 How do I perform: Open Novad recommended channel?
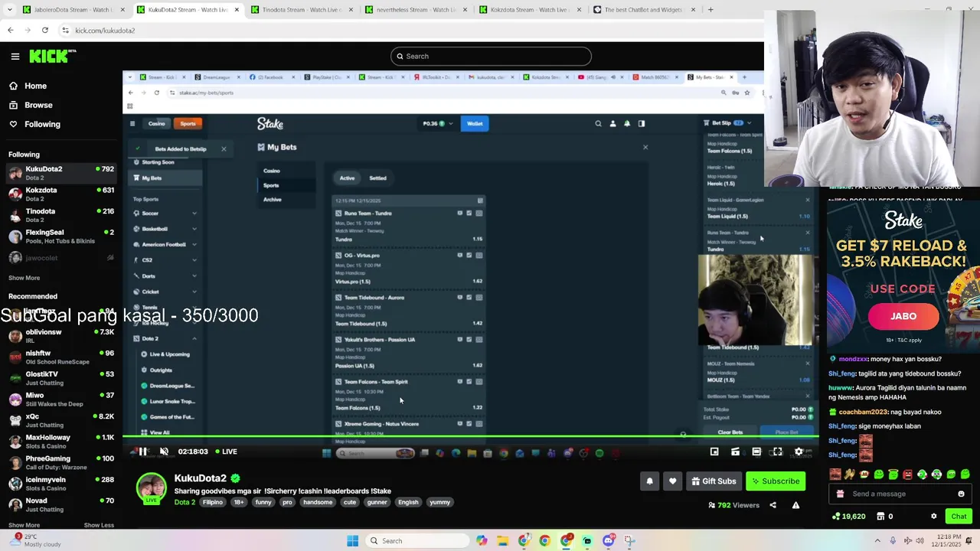(x=61, y=504)
